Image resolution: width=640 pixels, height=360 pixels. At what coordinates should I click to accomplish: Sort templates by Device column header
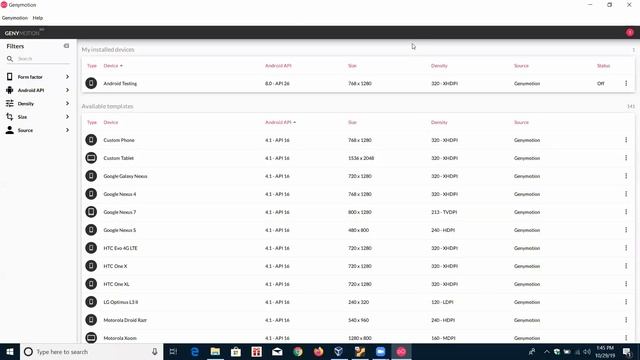coord(111,122)
